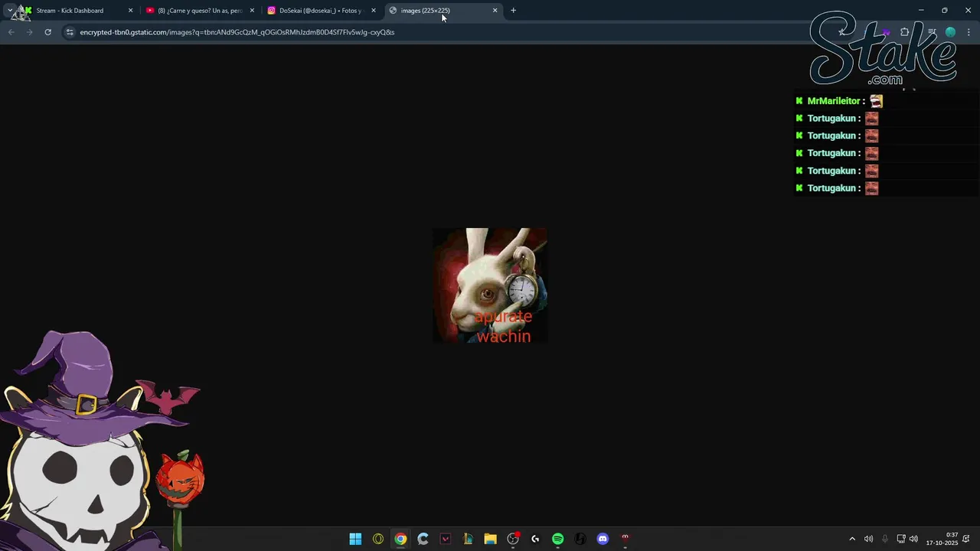Show hidden system tray icons chevron

coord(852,539)
